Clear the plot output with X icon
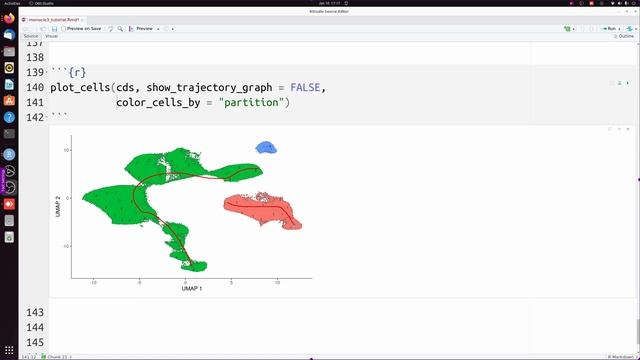 tap(628, 129)
